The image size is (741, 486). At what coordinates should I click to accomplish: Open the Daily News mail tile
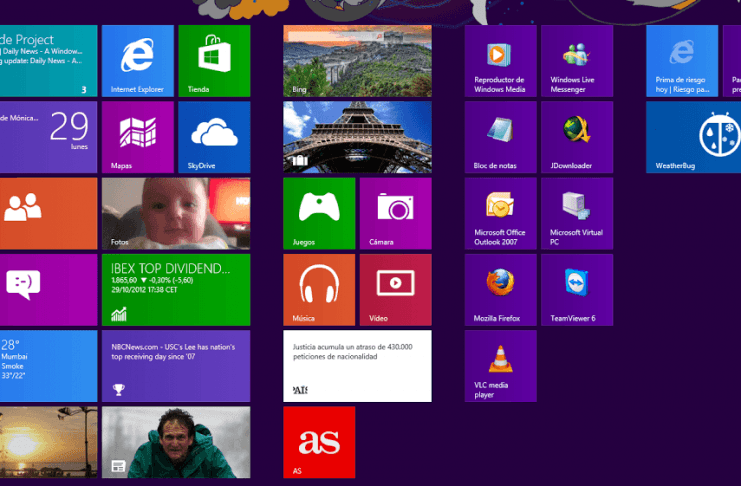tap(49, 61)
